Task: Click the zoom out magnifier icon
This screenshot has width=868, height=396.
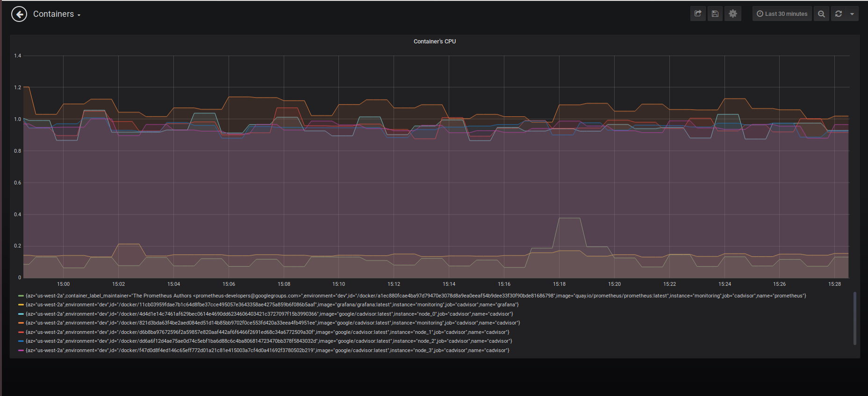Action: coord(821,14)
